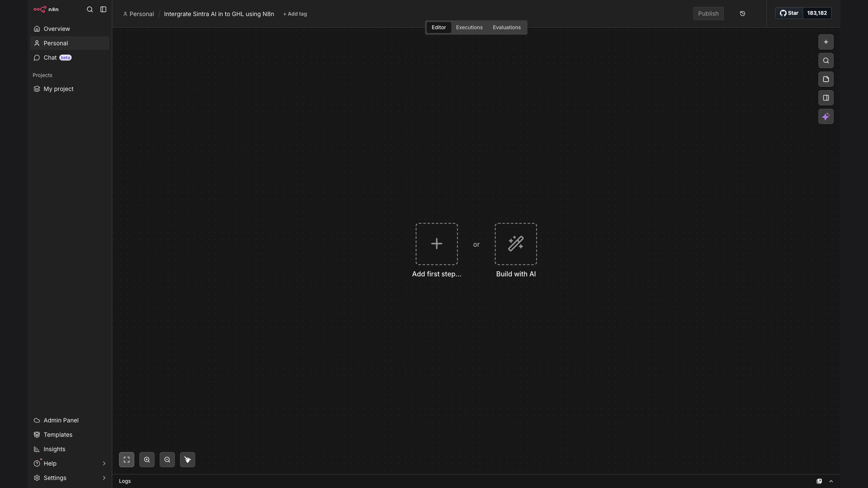Click the Publish button
Viewport: 868px width, 488px height.
coord(708,14)
